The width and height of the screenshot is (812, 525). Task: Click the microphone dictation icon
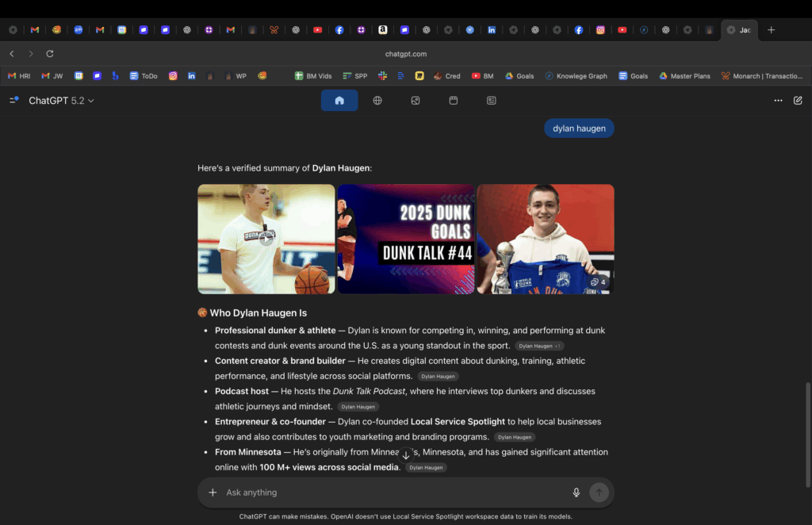point(576,492)
